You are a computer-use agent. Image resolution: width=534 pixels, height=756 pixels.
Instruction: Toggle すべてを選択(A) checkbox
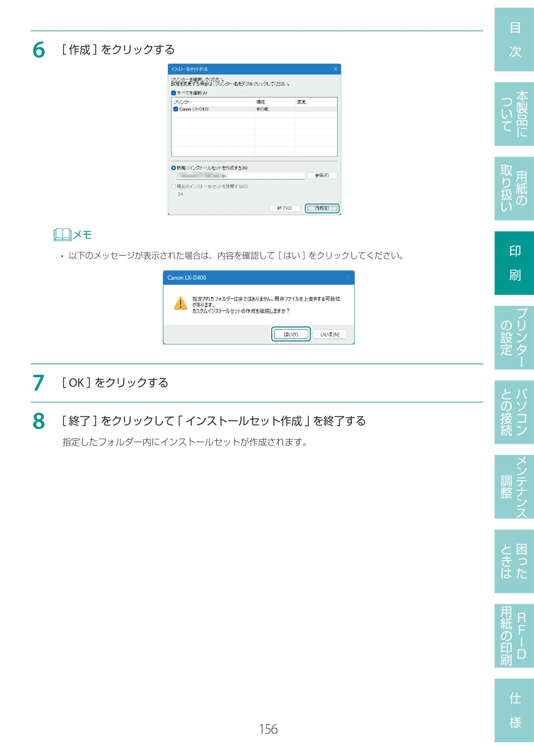[x=173, y=93]
